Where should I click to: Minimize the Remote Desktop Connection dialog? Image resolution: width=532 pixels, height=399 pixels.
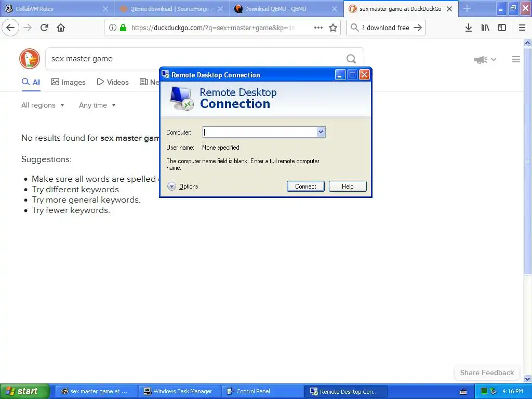[340, 74]
